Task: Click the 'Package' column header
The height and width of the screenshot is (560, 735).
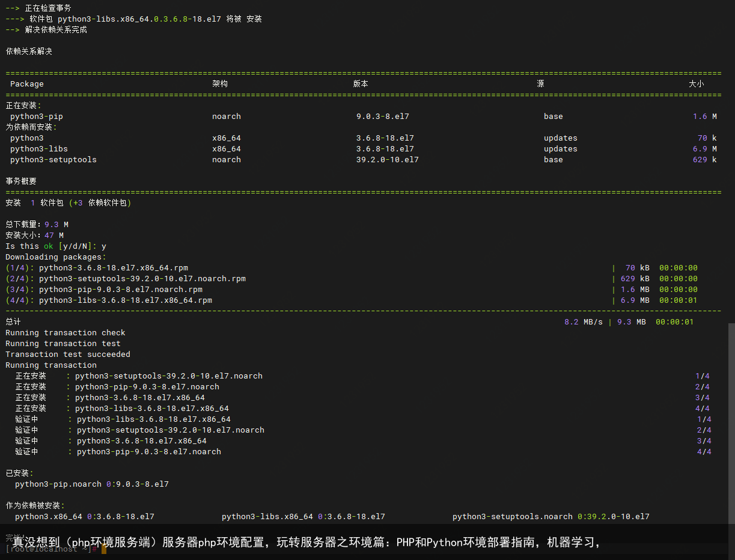Action: click(x=27, y=84)
